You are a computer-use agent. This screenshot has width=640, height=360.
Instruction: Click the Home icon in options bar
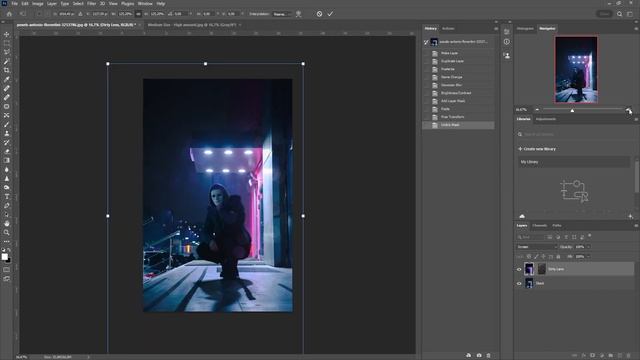[9, 14]
